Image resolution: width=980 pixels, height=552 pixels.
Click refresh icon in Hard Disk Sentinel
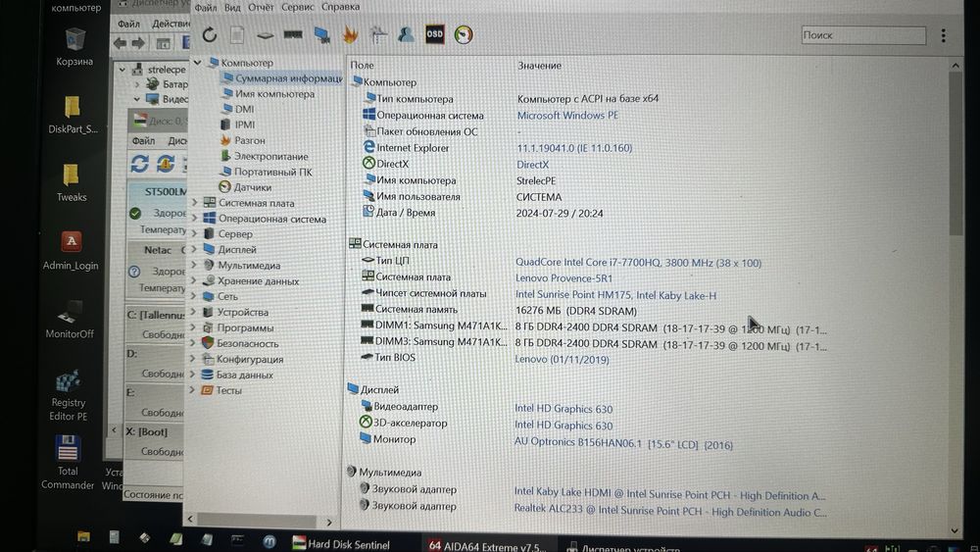(x=139, y=164)
